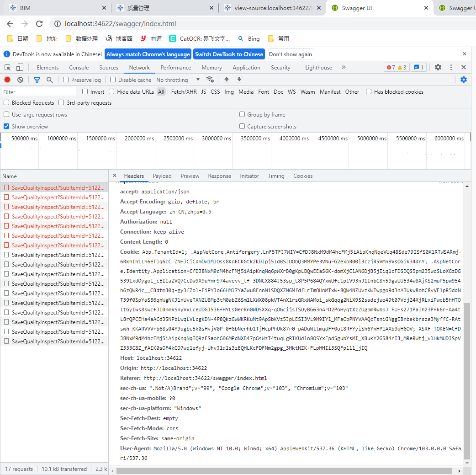Viewport: 476px width, 475px height.
Task: Stop recording network log red button
Action: point(7,80)
